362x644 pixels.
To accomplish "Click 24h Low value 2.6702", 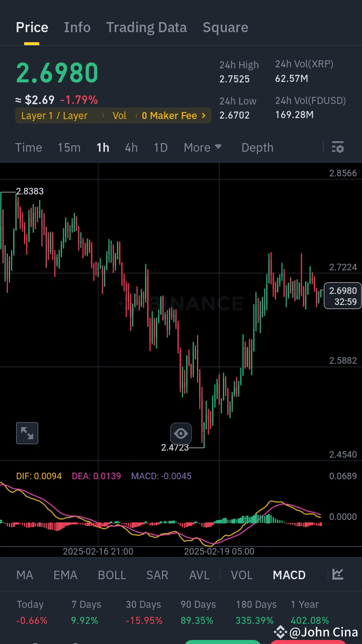I will click(234, 115).
